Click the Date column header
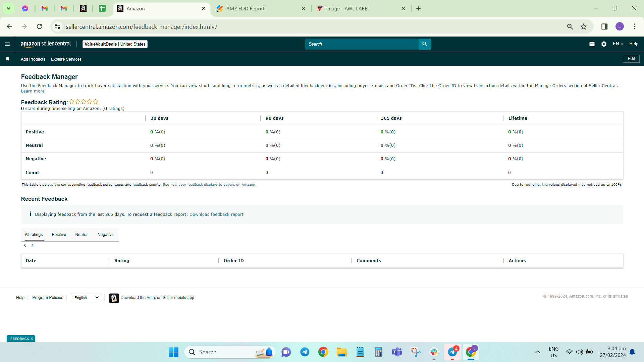 point(31,261)
